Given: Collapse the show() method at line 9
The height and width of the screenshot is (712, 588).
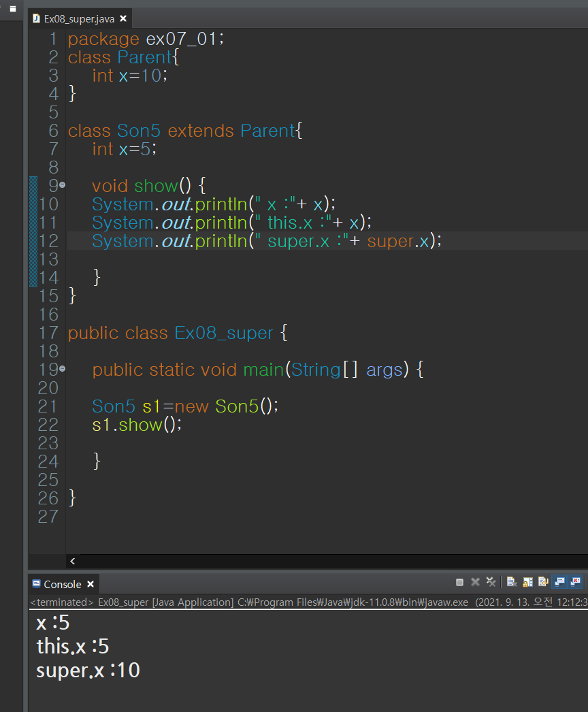Looking at the screenshot, I should coord(62,185).
